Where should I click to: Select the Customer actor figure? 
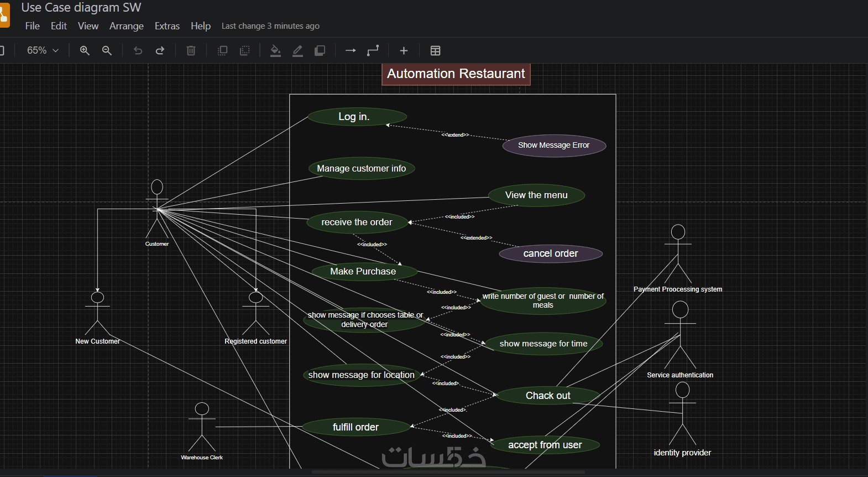[x=157, y=209]
